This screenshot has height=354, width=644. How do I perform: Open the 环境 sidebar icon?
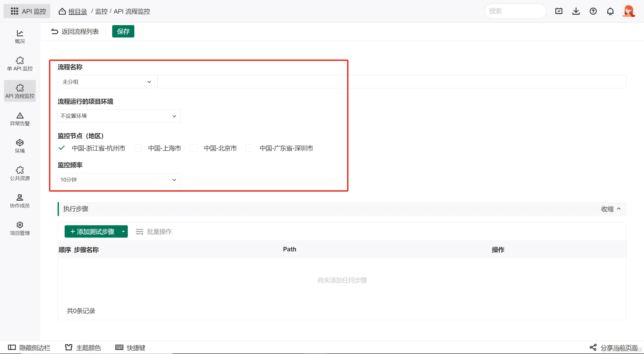point(20,146)
